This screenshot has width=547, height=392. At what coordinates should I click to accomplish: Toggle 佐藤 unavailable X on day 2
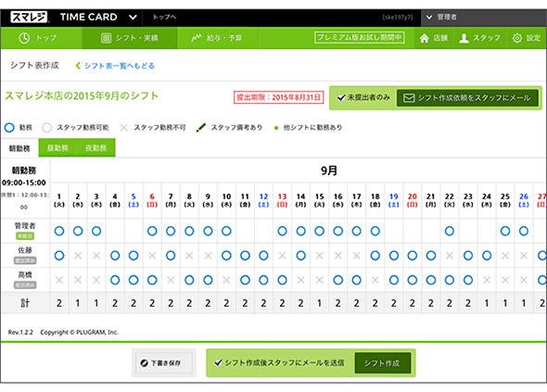(78, 256)
